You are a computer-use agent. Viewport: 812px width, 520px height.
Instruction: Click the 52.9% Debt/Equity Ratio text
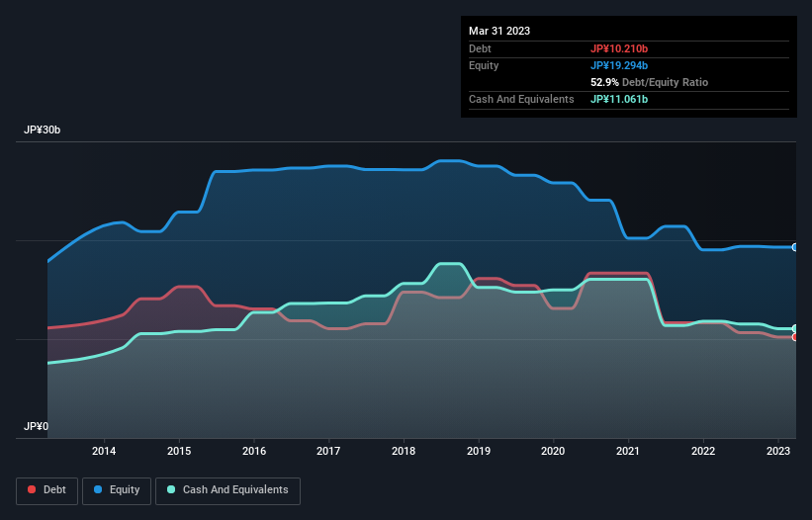[649, 82]
